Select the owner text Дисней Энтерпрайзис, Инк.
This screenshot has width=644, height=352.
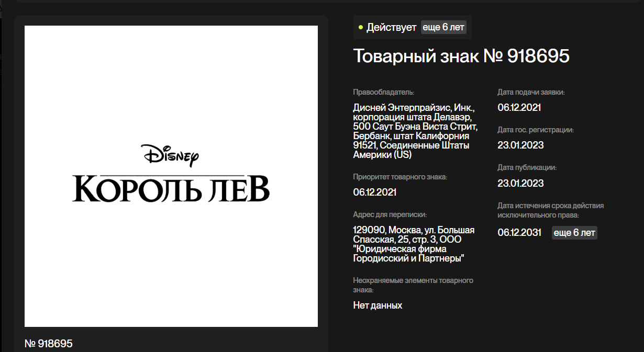point(414,132)
